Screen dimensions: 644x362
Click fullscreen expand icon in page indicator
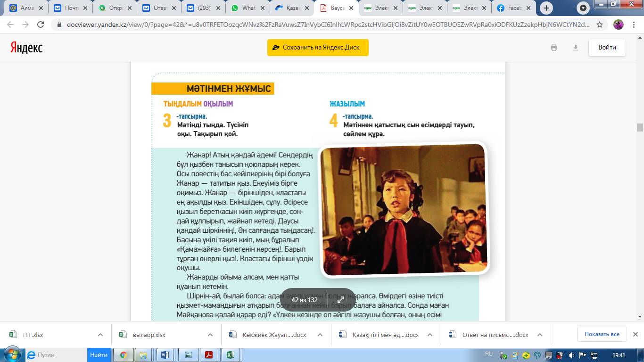(x=341, y=300)
